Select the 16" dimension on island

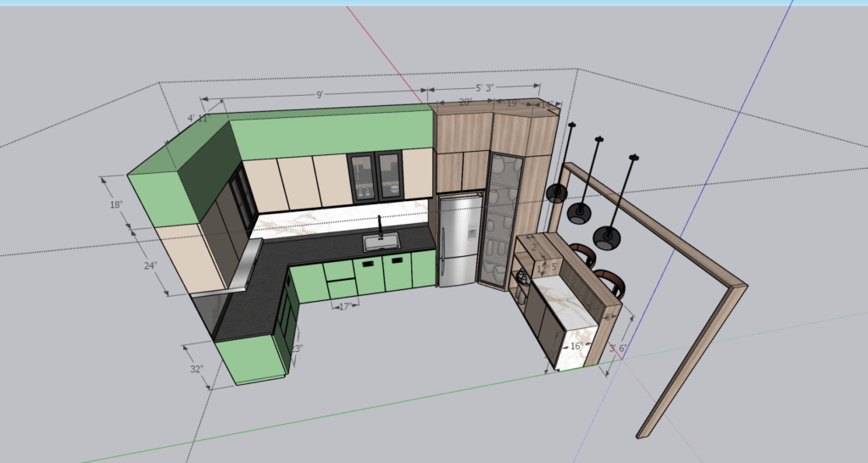(x=575, y=347)
